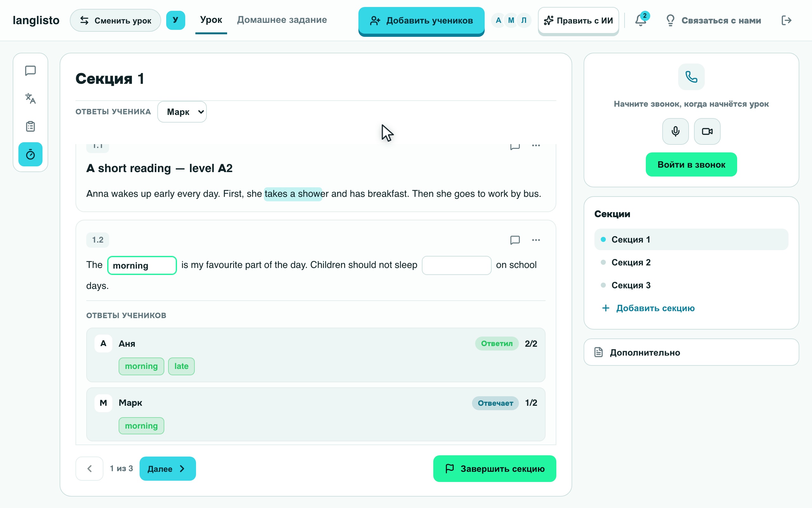Open more options for exercise 1.2

536,240
